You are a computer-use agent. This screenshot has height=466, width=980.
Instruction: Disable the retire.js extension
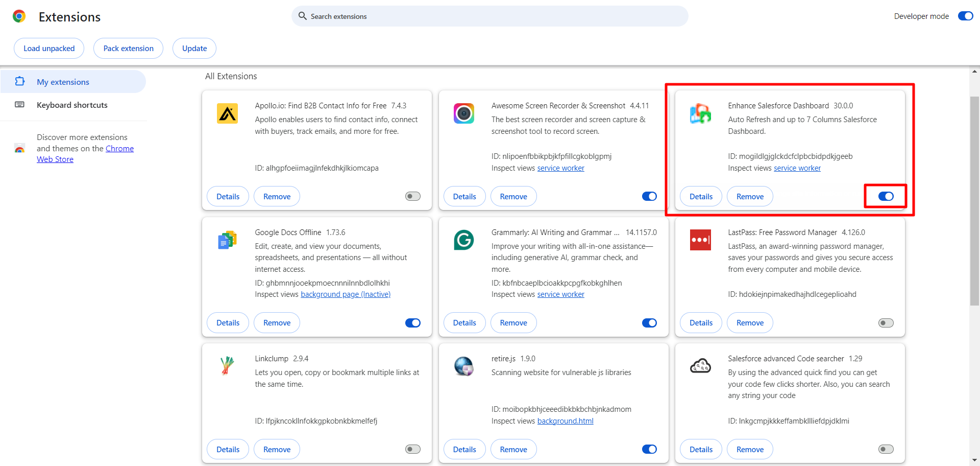coord(649,449)
